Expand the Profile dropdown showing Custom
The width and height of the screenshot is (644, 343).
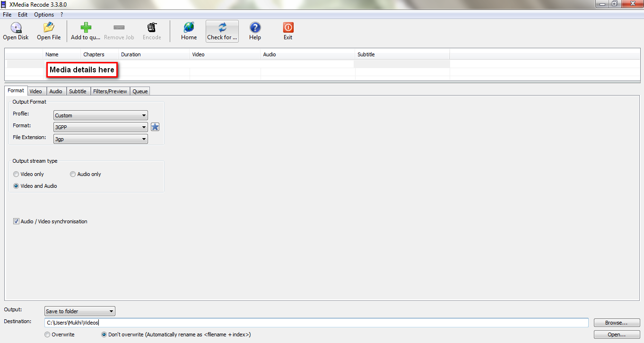[x=101, y=115]
